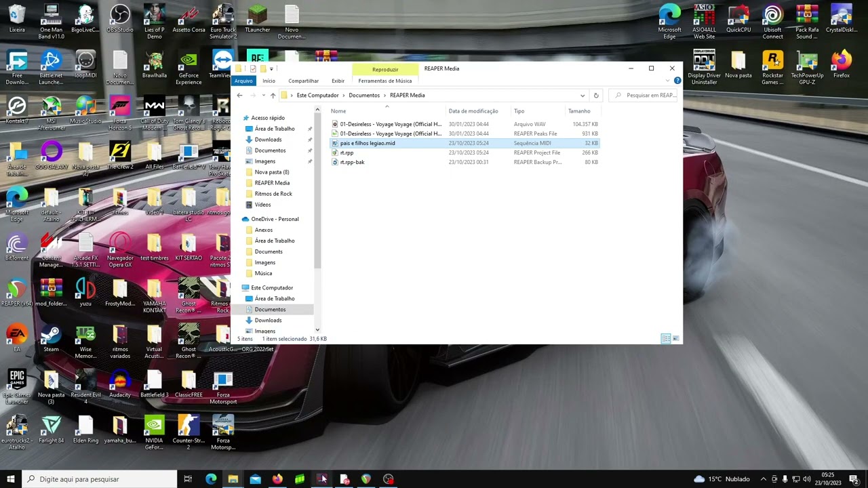Open the yuzu emulator desktop icon
This screenshot has width=868, height=488.
pyautogui.click(x=85, y=293)
